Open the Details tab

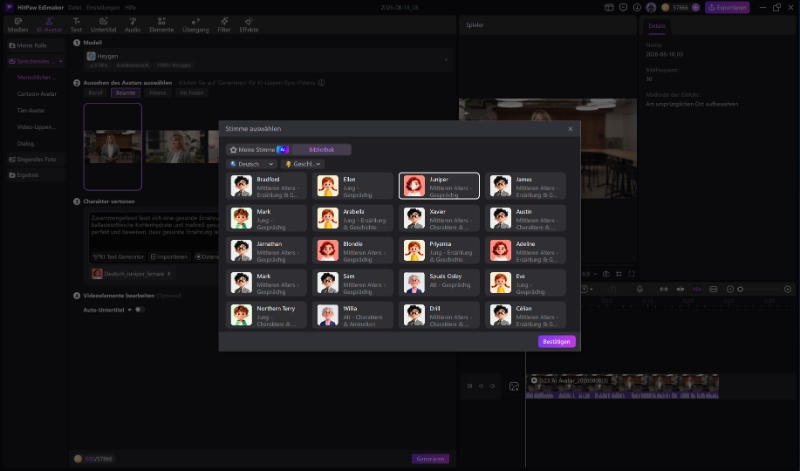657,26
